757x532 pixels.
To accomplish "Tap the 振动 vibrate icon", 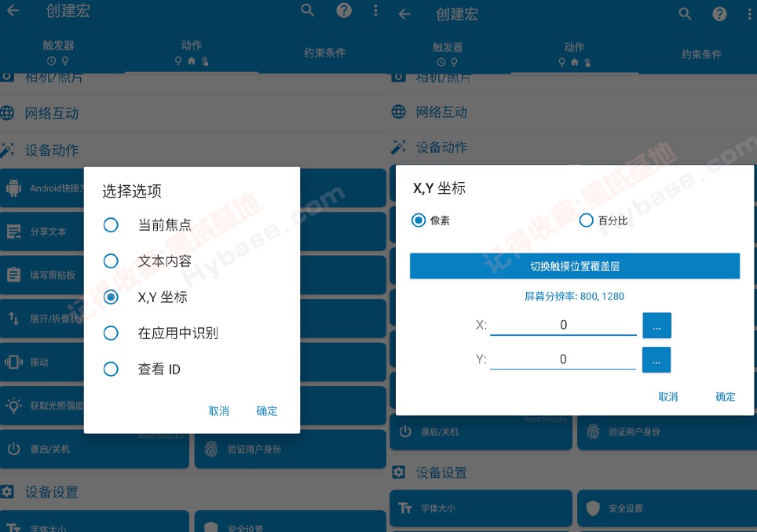I will [13, 362].
